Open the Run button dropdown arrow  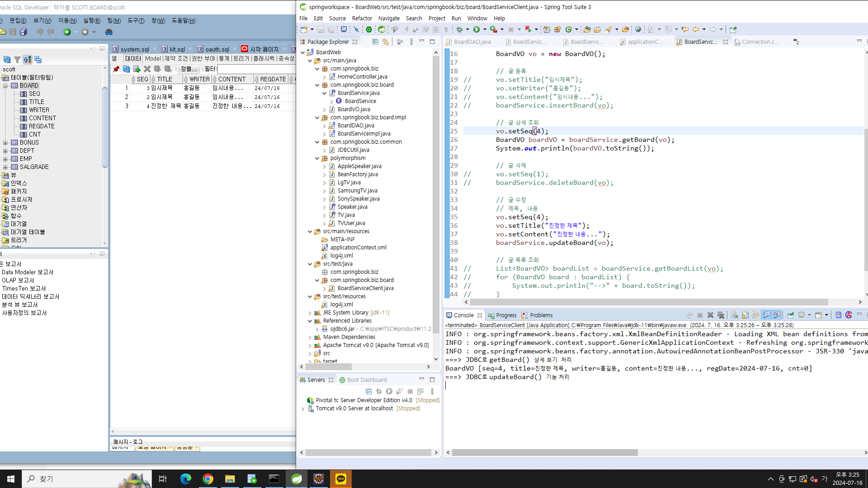pyautogui.click(x=485, y=29)
